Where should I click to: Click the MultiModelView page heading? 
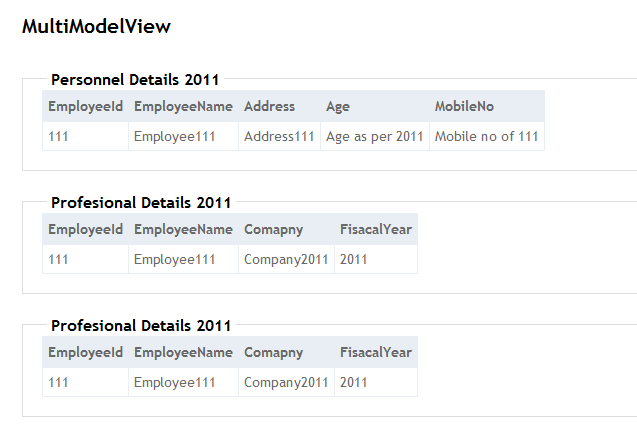pos(96,27)
